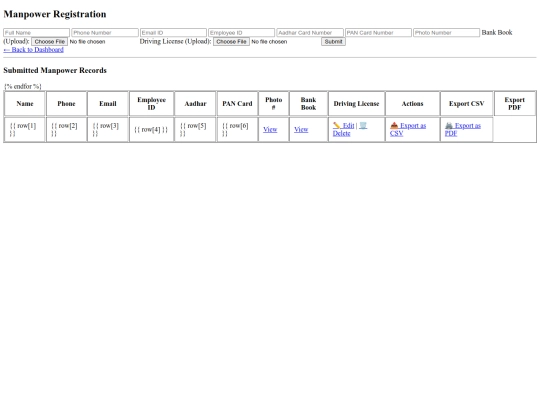
Task: Click the Employee ID column header
Action: 152,104
